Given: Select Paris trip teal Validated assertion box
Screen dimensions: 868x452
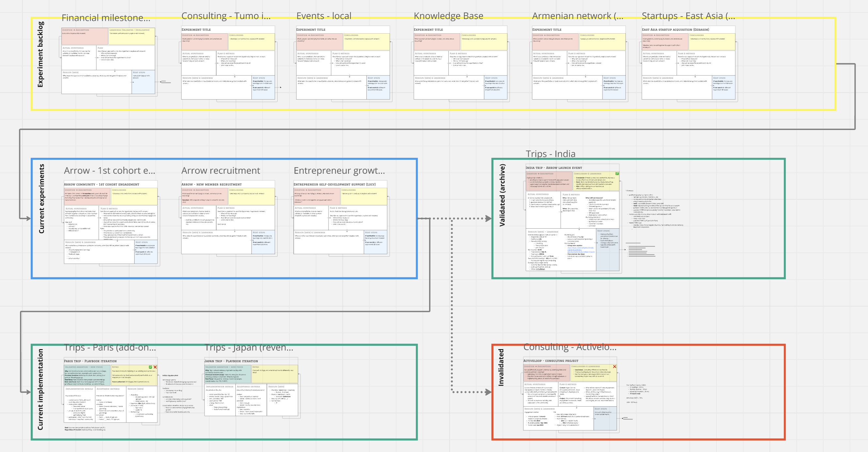Looking at the screenshot, I should pos(87,375).
